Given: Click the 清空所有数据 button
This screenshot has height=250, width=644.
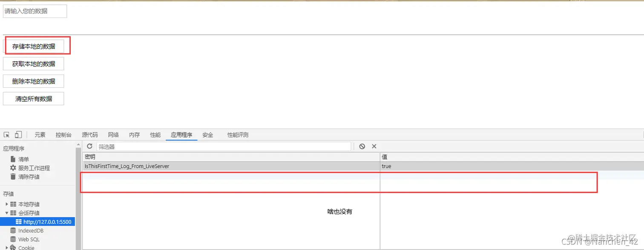Looking at the screenshot, I should click(34, 99).
